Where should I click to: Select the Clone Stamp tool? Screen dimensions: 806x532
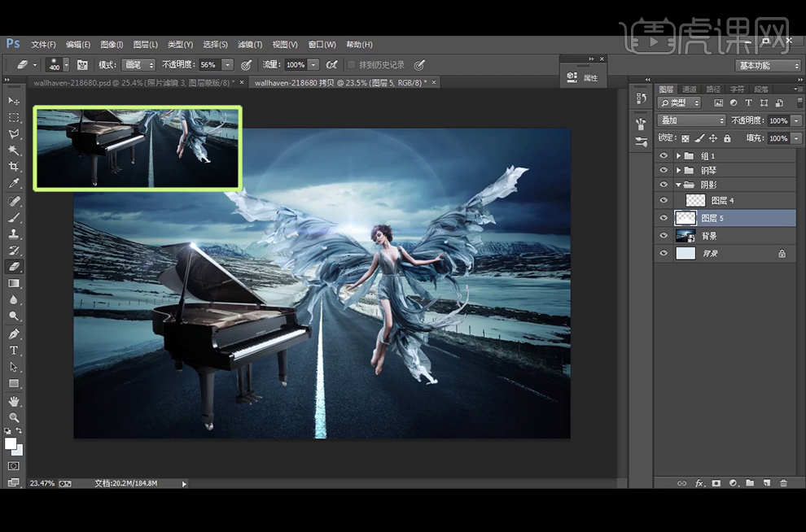tap(14, 233)
